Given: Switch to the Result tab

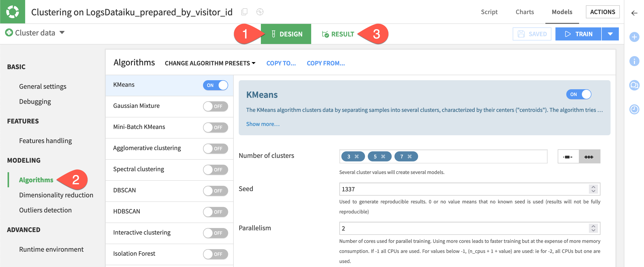Looking at the screenshot, I should point(338,34).
